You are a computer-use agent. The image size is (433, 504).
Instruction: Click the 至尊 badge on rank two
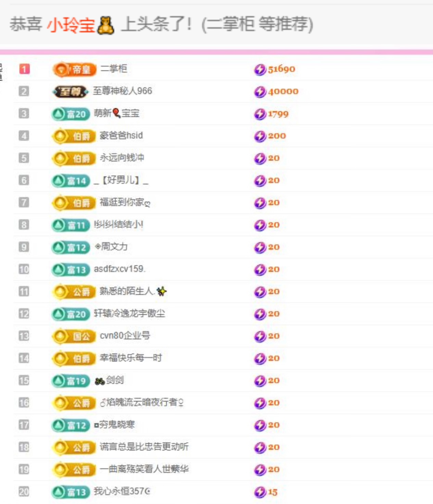pyautogui.click(x=71, y=92)
